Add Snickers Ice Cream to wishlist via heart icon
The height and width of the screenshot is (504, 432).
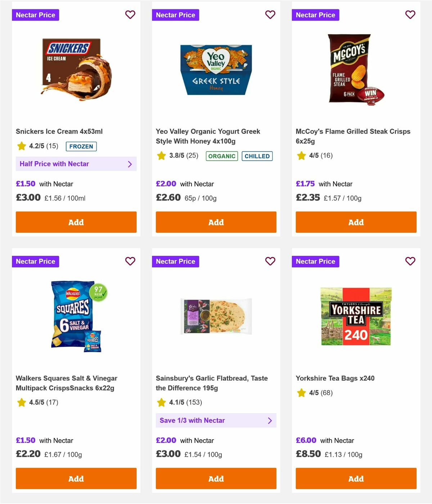point(130,15)
